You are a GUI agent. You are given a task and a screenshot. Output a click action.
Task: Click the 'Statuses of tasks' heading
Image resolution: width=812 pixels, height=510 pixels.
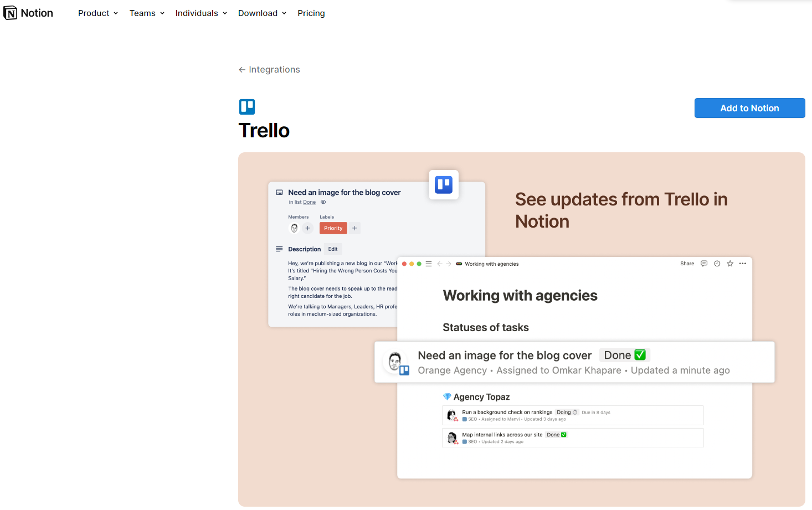tap(486, 327)
